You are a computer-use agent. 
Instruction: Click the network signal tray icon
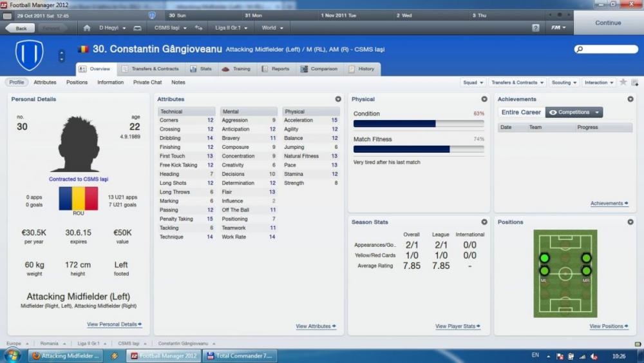click(582, 357)
